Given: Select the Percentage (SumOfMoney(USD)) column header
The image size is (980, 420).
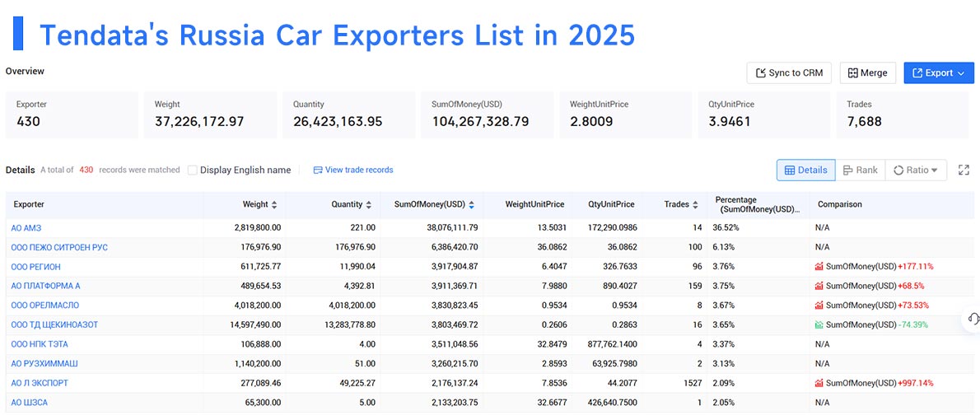Looking at the screenshot, I should [x=758, y=204].
